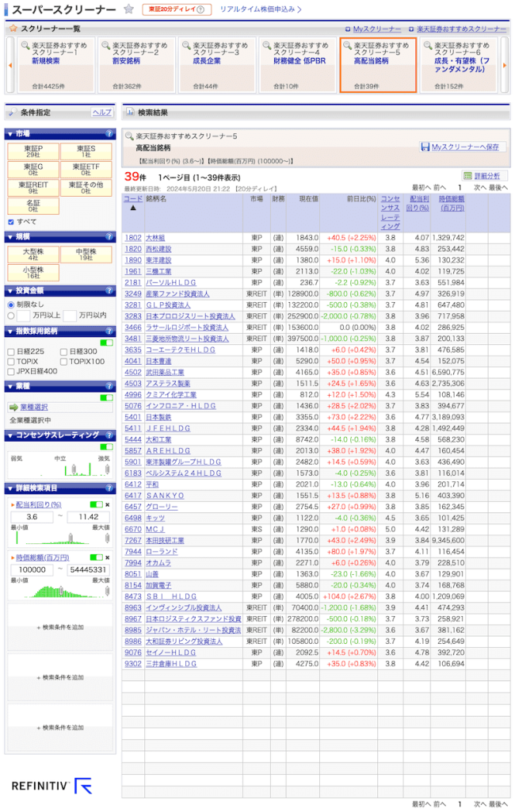This screenshot has width=515, height=812.
Task: Click the コンセンサスレーティング 強気 slider handle
Action: (x=107, y=469)
